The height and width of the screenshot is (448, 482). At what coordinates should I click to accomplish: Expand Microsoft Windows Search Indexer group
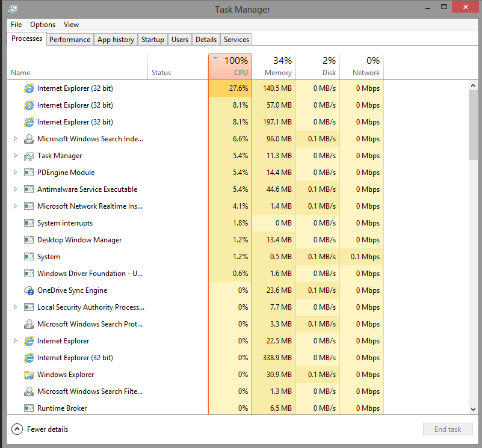pyautogui.click(x=15, y=139)
